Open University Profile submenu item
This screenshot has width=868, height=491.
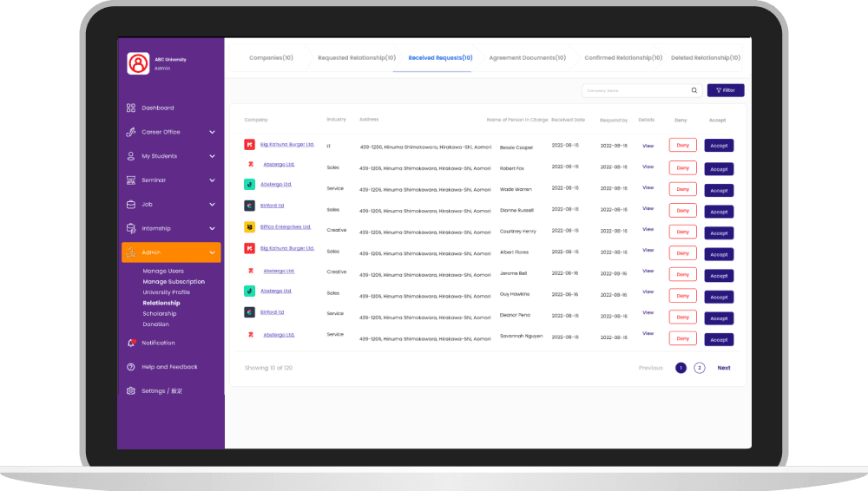pyautogui.click(x=166, y=292)
